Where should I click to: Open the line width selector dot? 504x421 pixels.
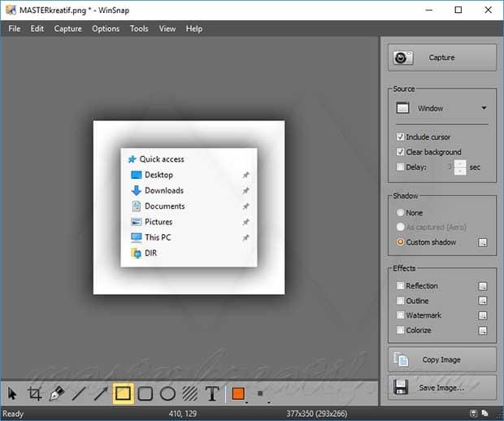point(260,393)
